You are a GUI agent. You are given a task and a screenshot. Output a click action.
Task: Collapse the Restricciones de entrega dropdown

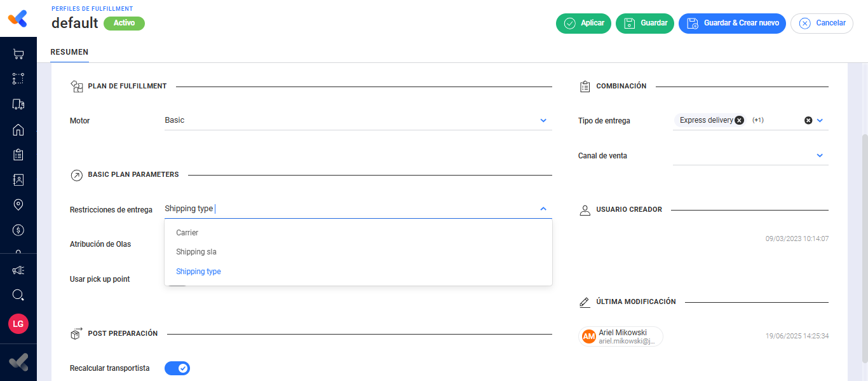click(x=543, y=209)
